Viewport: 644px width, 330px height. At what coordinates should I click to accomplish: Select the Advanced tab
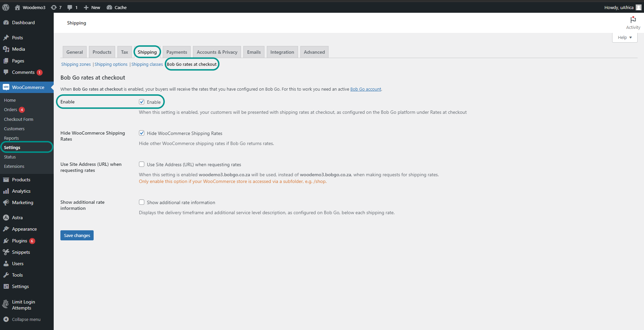click(x=314, y=52)
